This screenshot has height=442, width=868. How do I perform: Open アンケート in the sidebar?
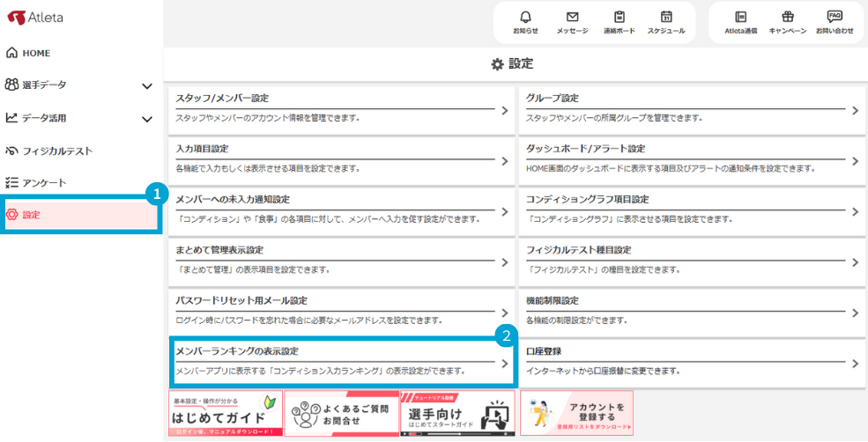pos(44,183)
